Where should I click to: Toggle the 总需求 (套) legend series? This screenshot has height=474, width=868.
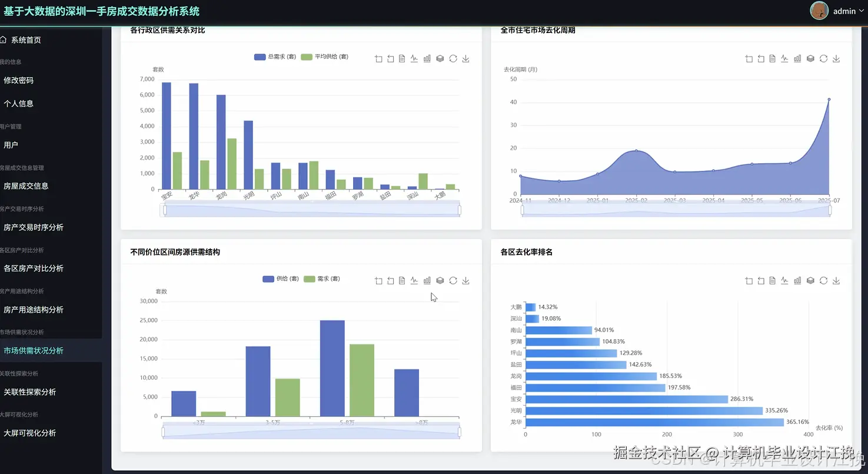(275, 57)
